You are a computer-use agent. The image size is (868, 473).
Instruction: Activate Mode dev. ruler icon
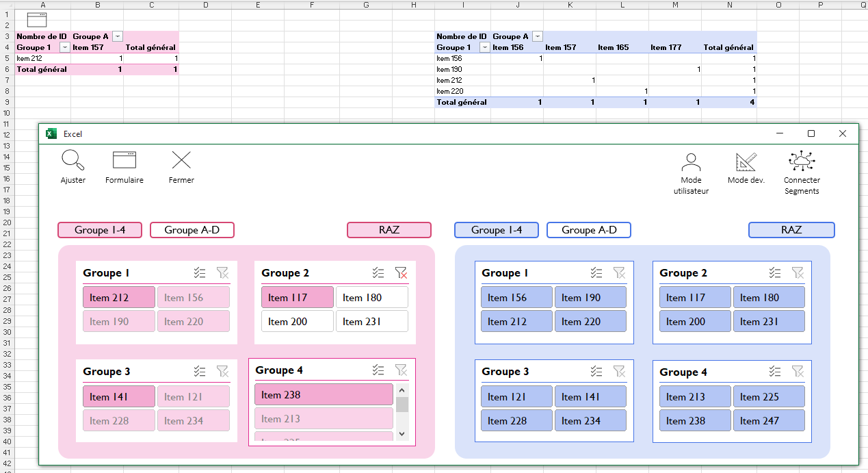[746, 162]
